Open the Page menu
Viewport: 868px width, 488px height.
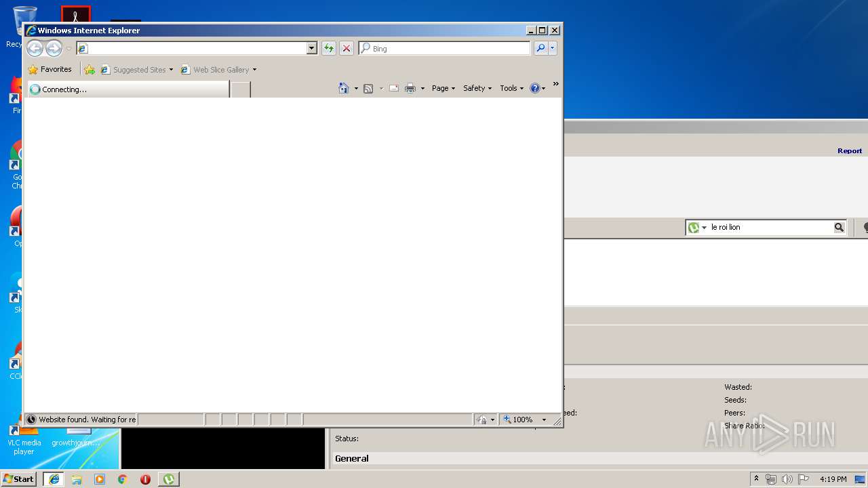pyautogui.click(x=443, y=88)
